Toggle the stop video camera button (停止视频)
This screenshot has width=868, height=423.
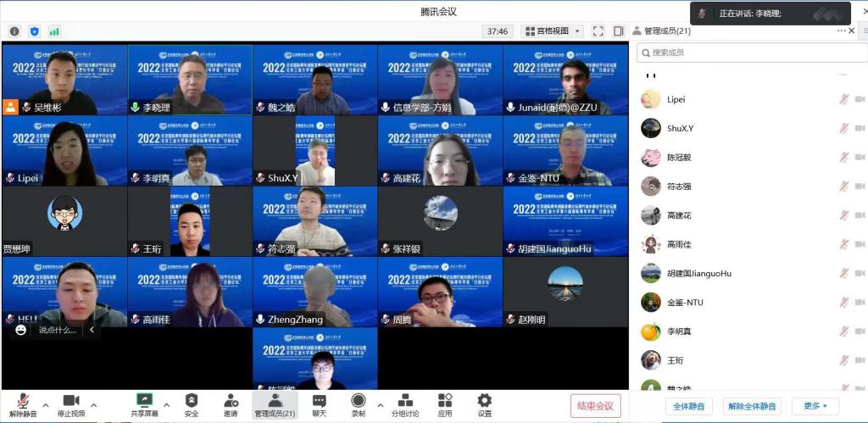pyautogui.click(x=70, y=404)
